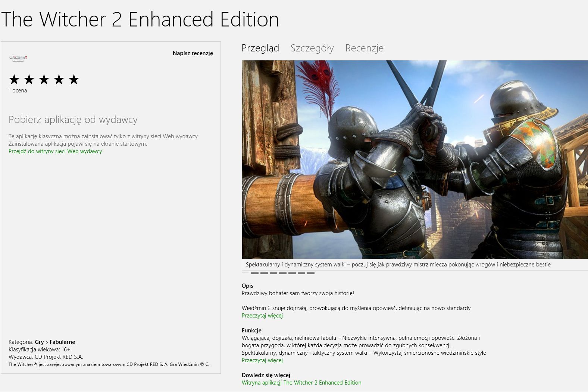Click the line "Zainstalowana aplikacja pojawi się na ekranie startowym."
The image size is (588, 392).
pos(78,144)
